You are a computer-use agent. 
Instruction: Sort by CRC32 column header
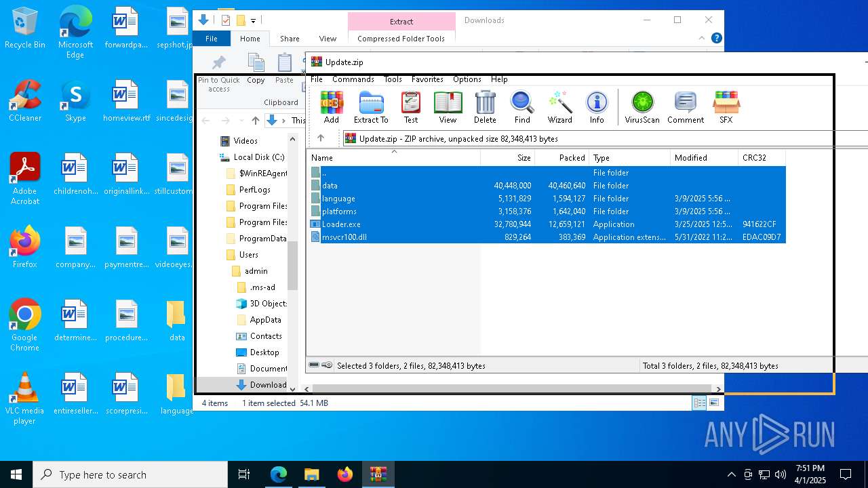(762, 157)
